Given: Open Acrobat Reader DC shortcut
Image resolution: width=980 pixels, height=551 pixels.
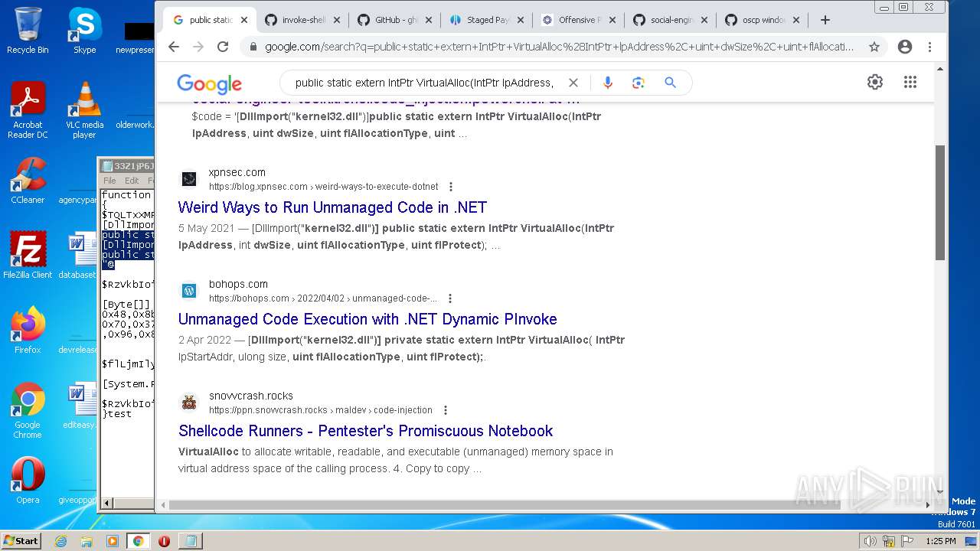Looking at the screenshot, I should [x=28, y=111].
